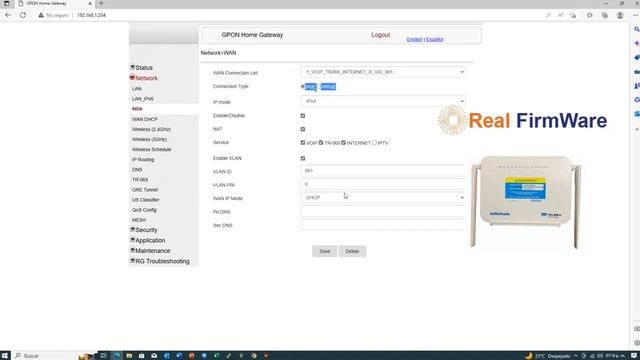Open the US Classifier page
The height and width of the screenshot is (360, 640).
146,200
